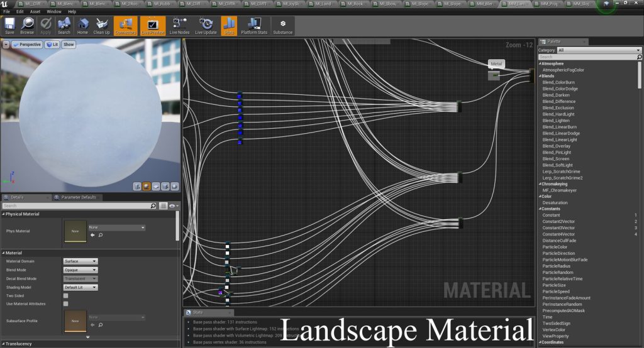644x348 pixels.
Task: Check the Use Material Attributes box
Action: pos(65,303)
